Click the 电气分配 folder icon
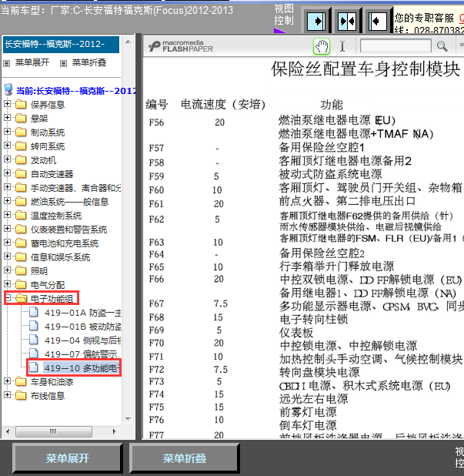The height and width of the screenshot is (476, 464). pos(21,284)
